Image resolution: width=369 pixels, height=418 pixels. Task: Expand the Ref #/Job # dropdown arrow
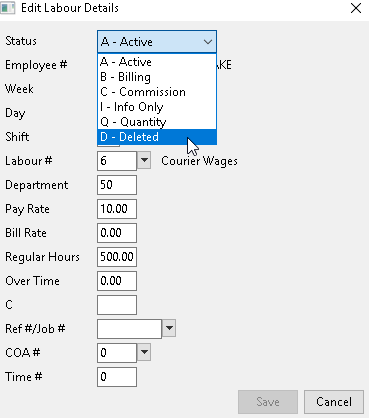point(169,328)
